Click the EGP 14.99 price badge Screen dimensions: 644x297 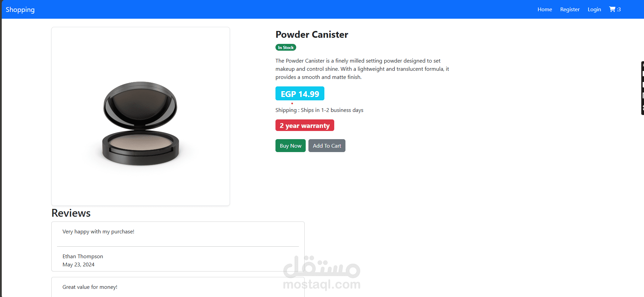tap(300, 94)
